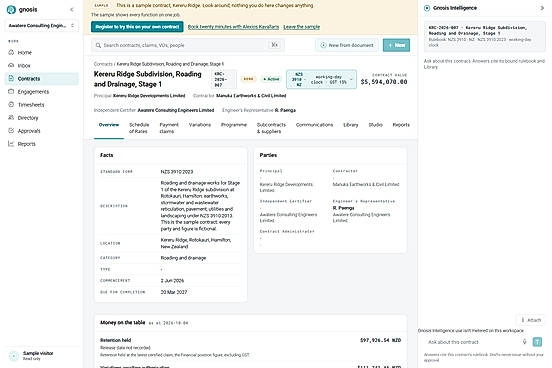This screenshot has height=368, width=552.
Task: Click the plus New button
Action: (x=396, y=45)
